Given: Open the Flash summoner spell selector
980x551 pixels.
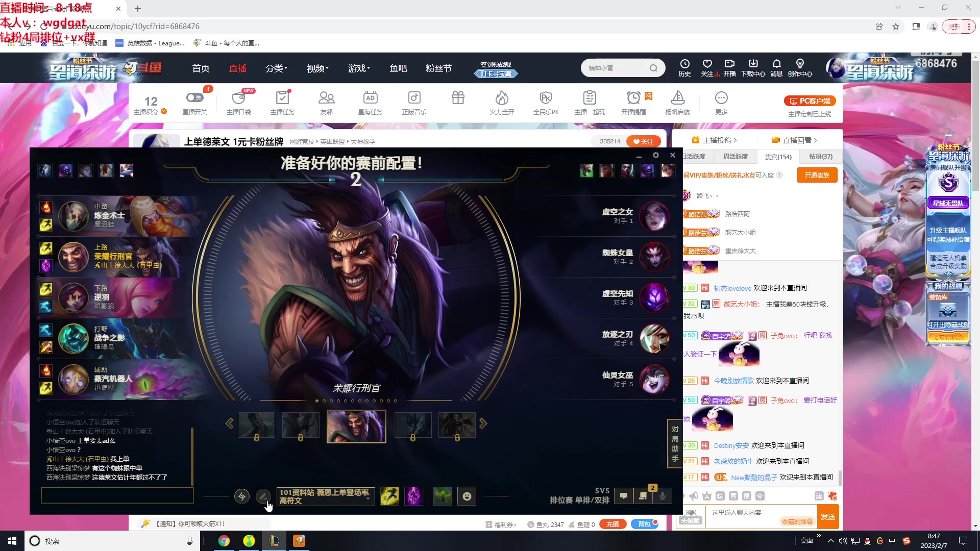Looking at the screenshot, I should [x=389, y=496].
